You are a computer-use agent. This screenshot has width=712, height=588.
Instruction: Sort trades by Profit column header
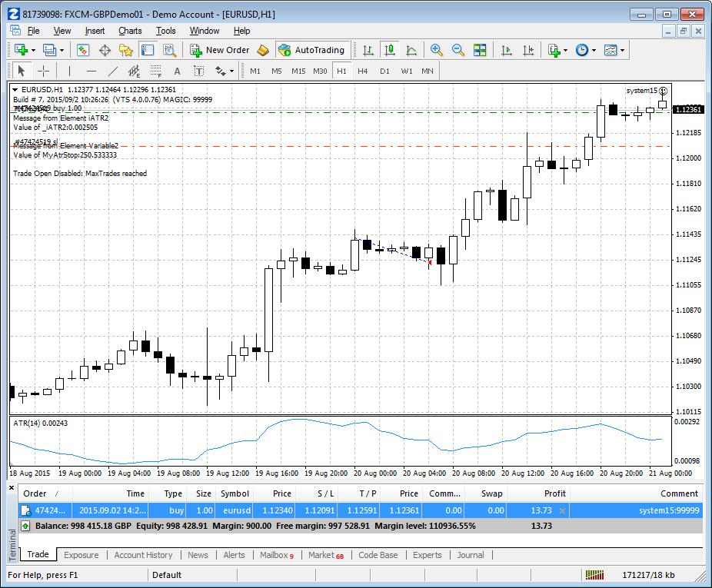click(537, 493)
